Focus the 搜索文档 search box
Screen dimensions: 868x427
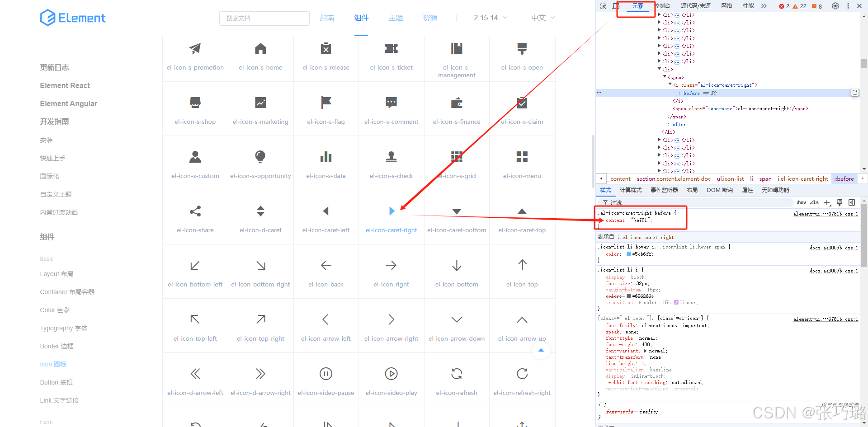[264, 18]
